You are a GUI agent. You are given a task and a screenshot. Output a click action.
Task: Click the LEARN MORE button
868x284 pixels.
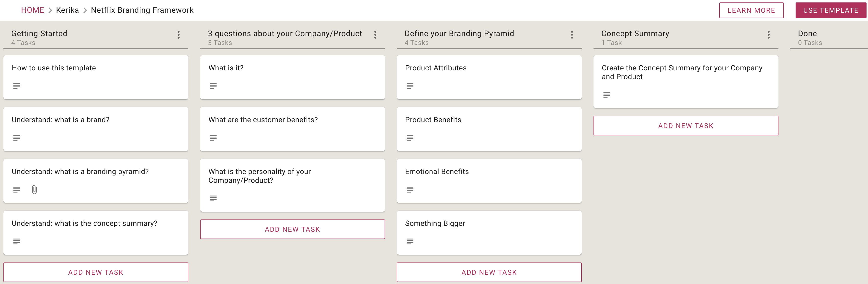[751, 11]
